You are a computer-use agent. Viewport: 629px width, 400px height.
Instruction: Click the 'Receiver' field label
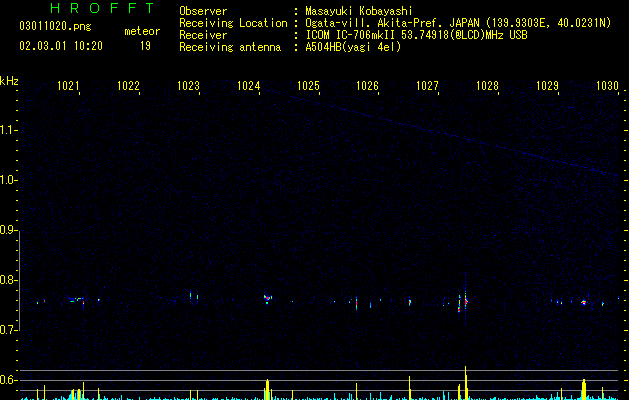[203, 35]
